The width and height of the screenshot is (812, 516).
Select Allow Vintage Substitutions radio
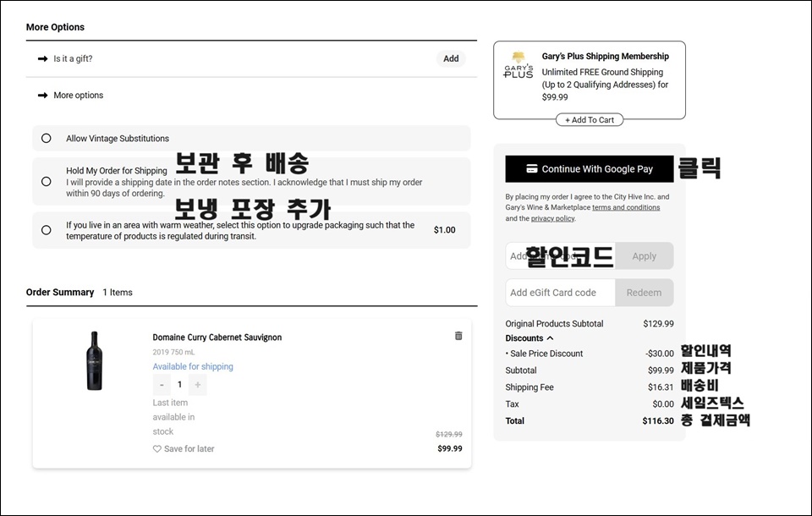(x=46, y=139)
